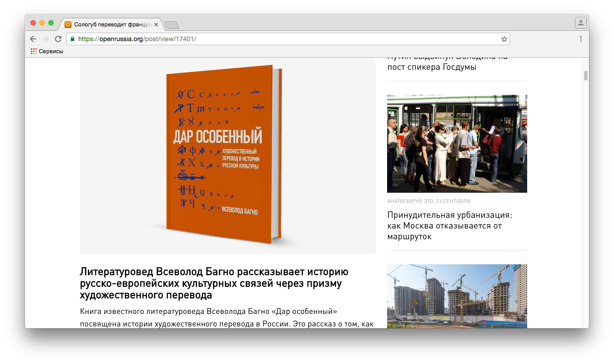Click the bus crowd photo thumbnail
The image size is (614, 364).
457,144
